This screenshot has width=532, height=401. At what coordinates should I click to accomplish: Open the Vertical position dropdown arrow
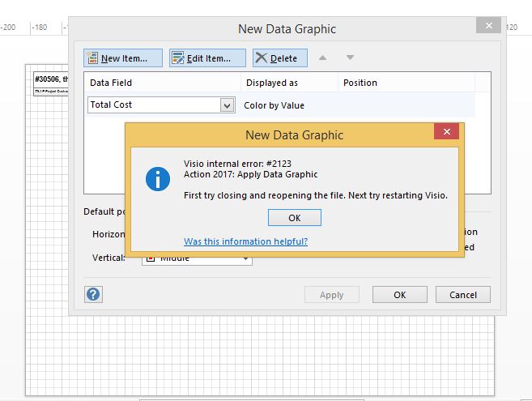(245, 258)
